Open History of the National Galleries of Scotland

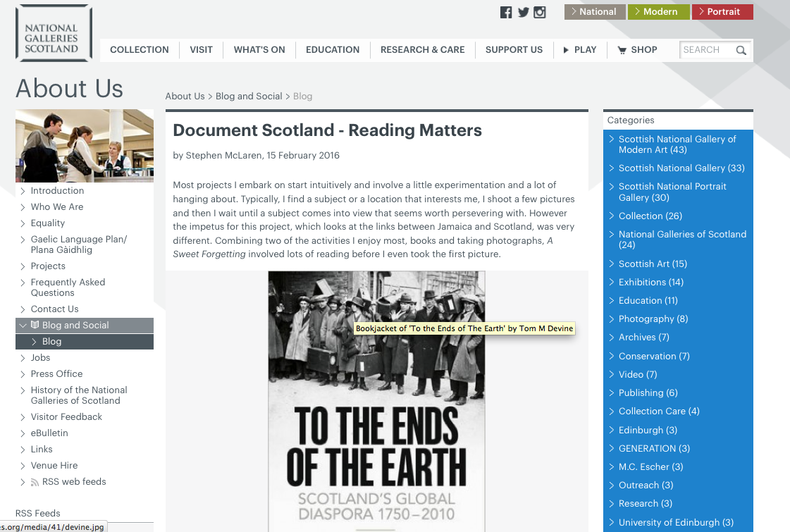79,395
